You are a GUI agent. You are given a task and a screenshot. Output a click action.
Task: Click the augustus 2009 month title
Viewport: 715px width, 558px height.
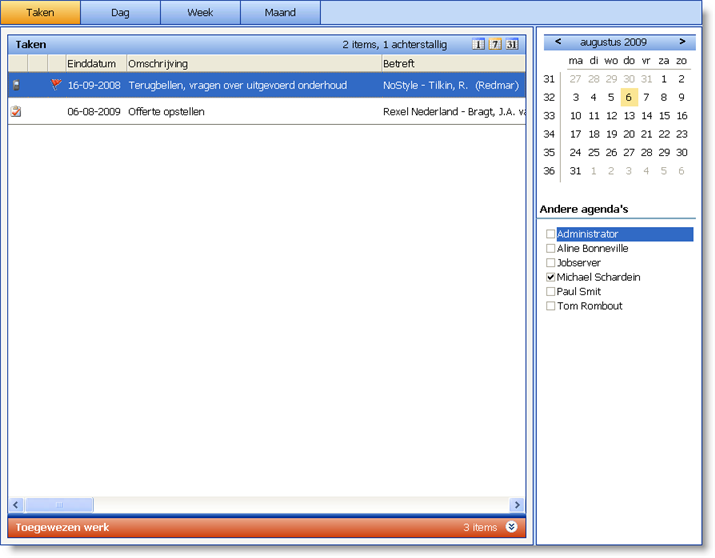(x=613, y=42)
